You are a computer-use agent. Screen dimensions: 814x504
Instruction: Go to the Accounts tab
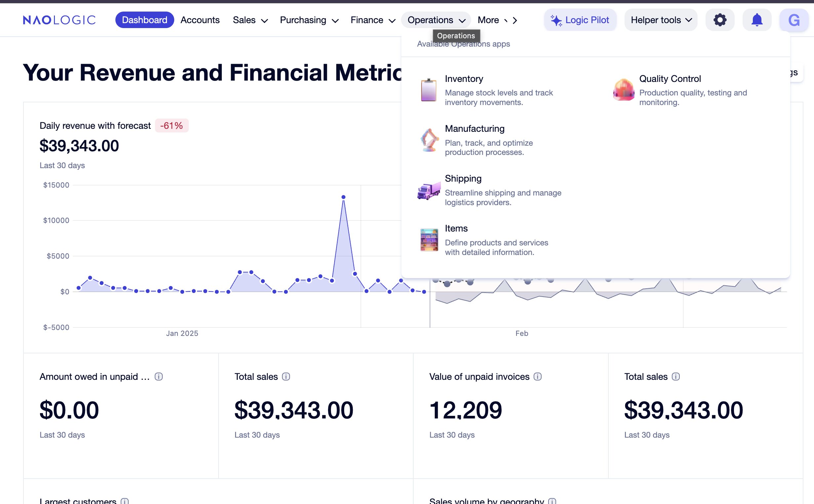click(200, 20)
